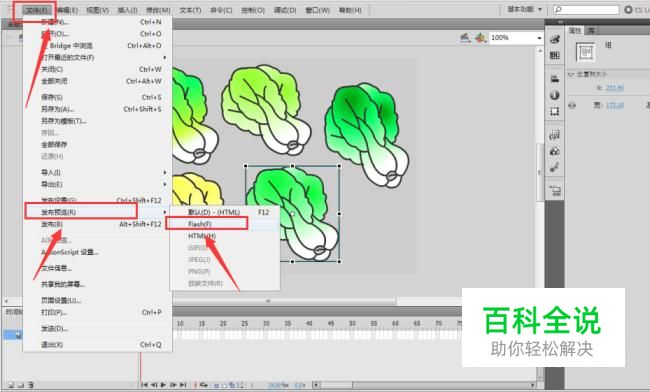Expand the 导入(I) submenu arrow
The width and height of the screenshot is (650, 392).
[x=165, y=172]
